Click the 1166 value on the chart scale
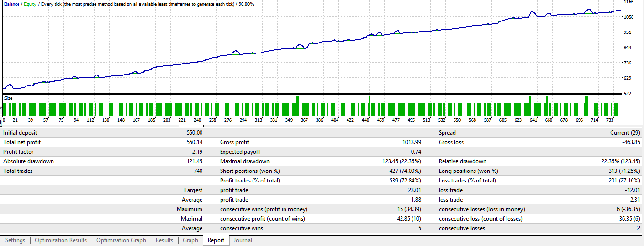 point(629,2)
